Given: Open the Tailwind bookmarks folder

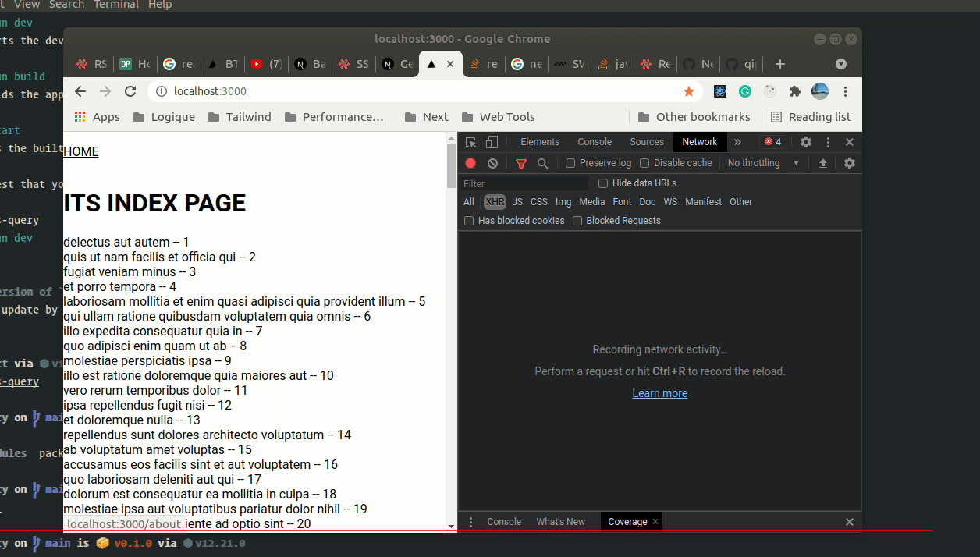Looking at the screenshot, I should click(240, 117).
